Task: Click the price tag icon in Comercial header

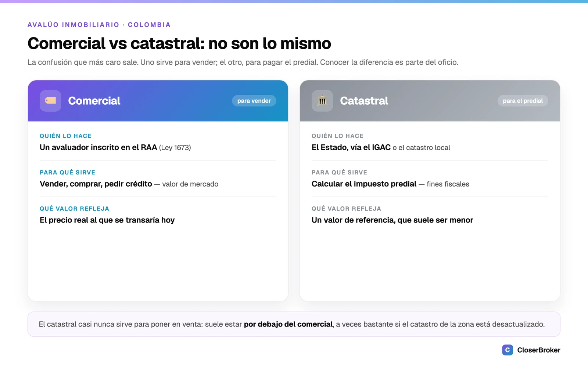Action: 50,101
